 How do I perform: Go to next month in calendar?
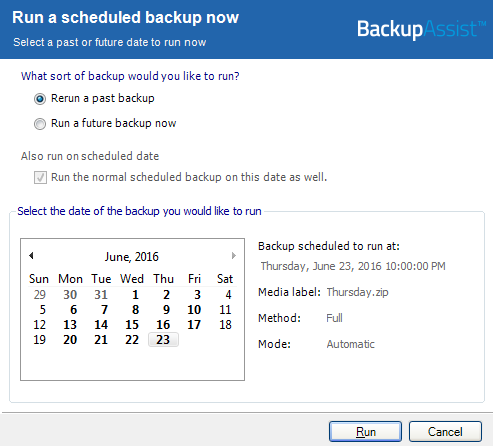(x=234, y=256)
